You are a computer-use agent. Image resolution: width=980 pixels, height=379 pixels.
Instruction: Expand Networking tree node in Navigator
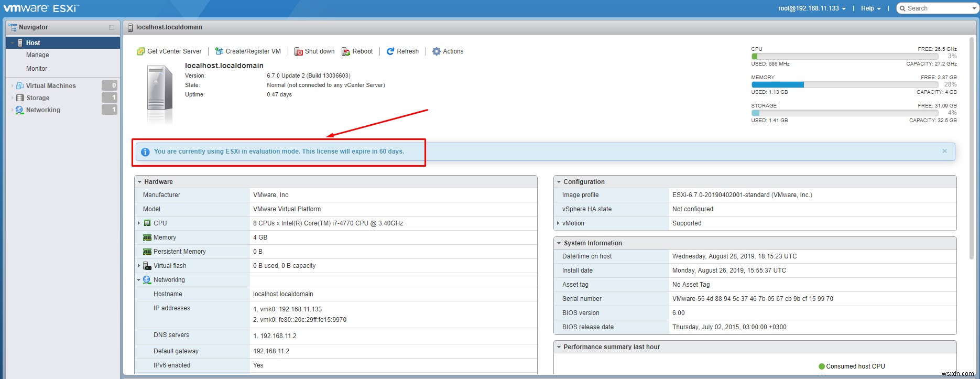[13, 110]
